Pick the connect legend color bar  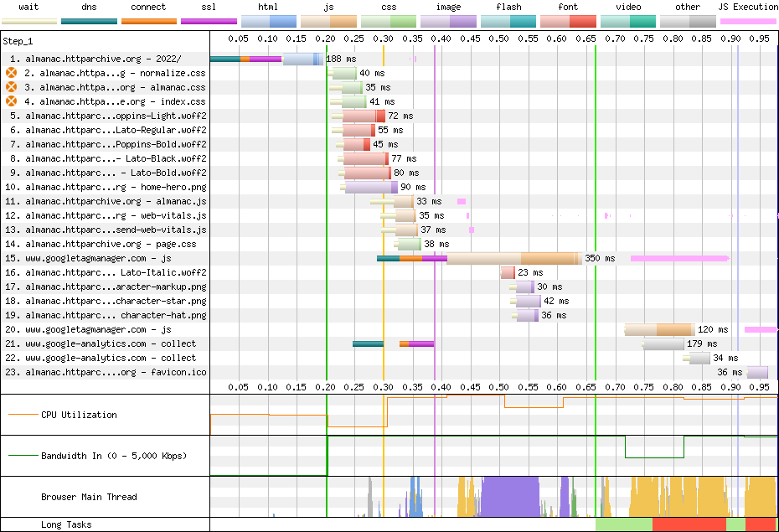tap(148, 21)
